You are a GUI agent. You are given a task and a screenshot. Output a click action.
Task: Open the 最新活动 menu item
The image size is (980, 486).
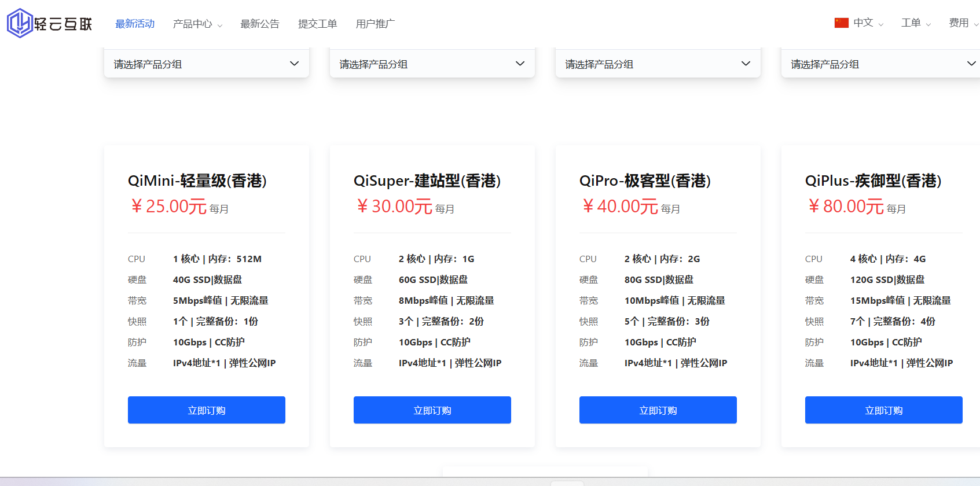(135, 24)
